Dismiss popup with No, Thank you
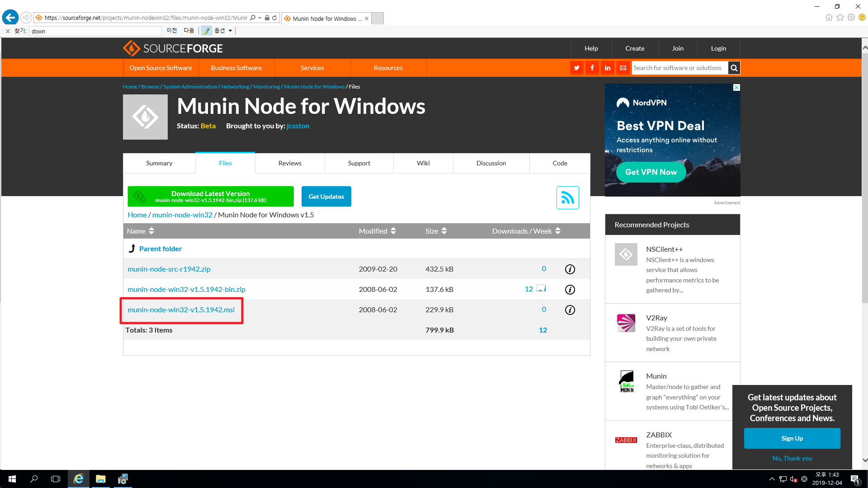Screen dimensions: 868x488 click(792, 458)
